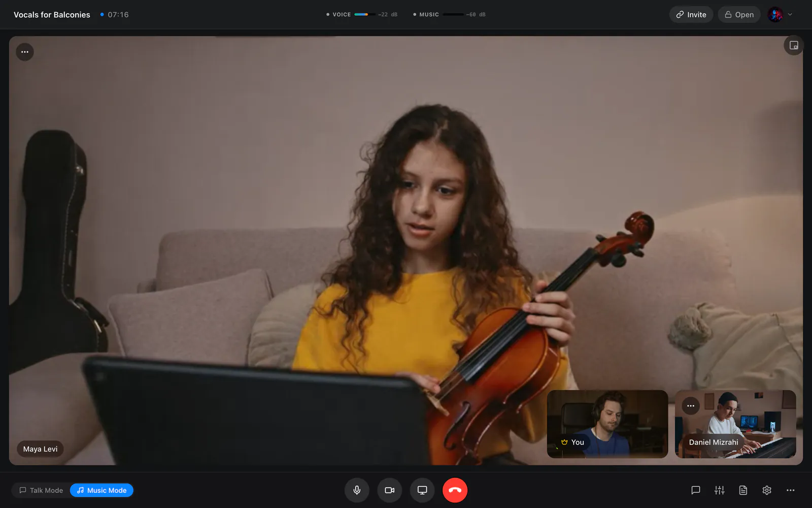Select Daniel Mizrahi's video thumbnail
The height and width of the screenshot is (508, 812).
coord(735,424)
